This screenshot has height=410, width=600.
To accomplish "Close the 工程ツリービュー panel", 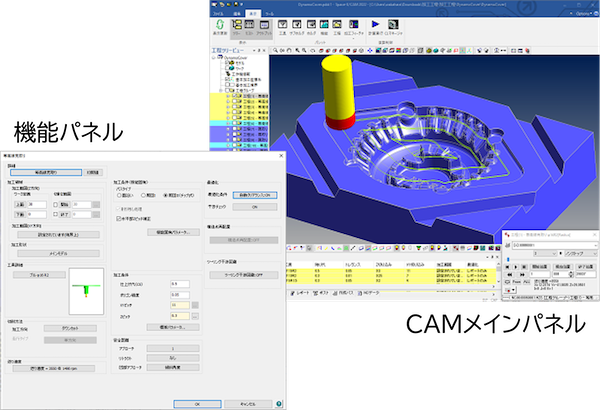I will [264, 51].
